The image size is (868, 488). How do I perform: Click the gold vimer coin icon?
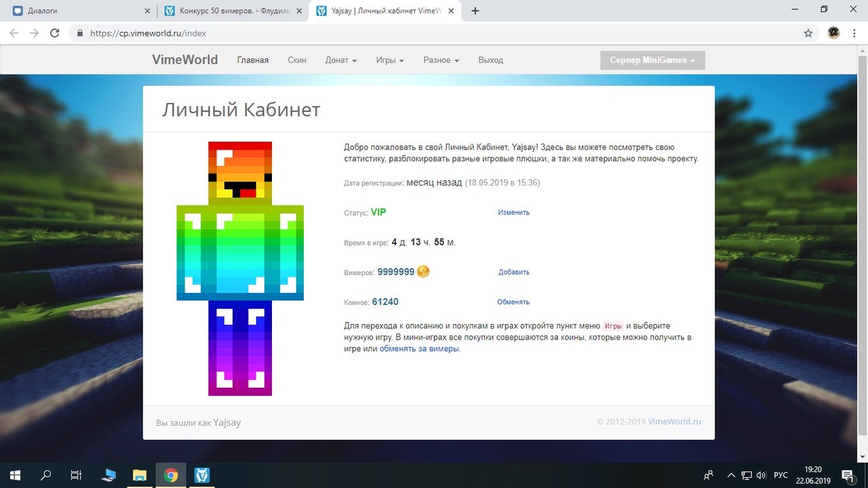click(423, 272)
